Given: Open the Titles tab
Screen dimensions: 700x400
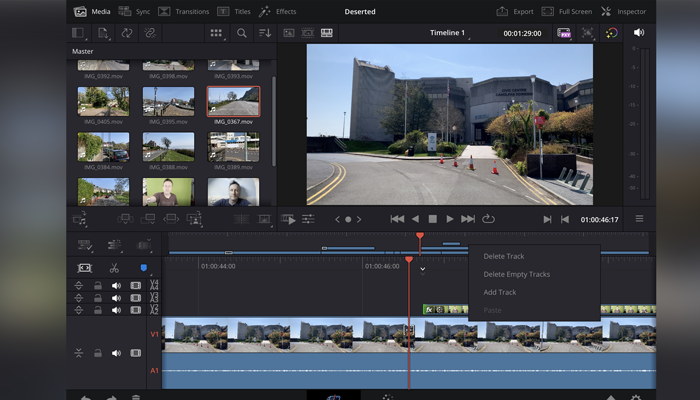Looking at the screenshot, I should [234, 12].
